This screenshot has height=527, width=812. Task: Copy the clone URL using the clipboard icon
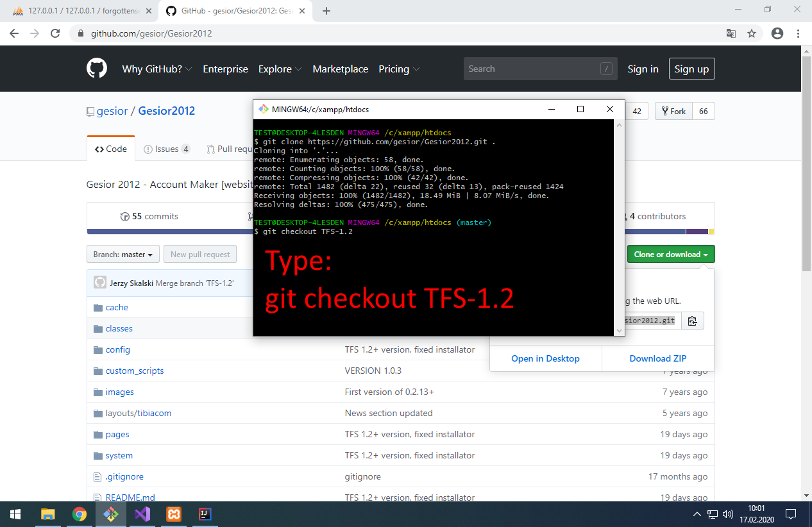coord(692,320)
